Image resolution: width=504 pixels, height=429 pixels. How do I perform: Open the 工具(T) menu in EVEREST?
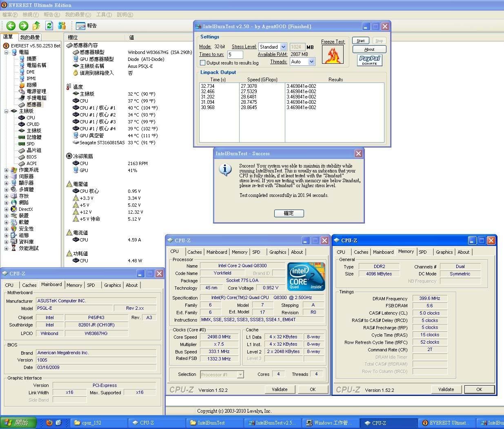[104, 15]
